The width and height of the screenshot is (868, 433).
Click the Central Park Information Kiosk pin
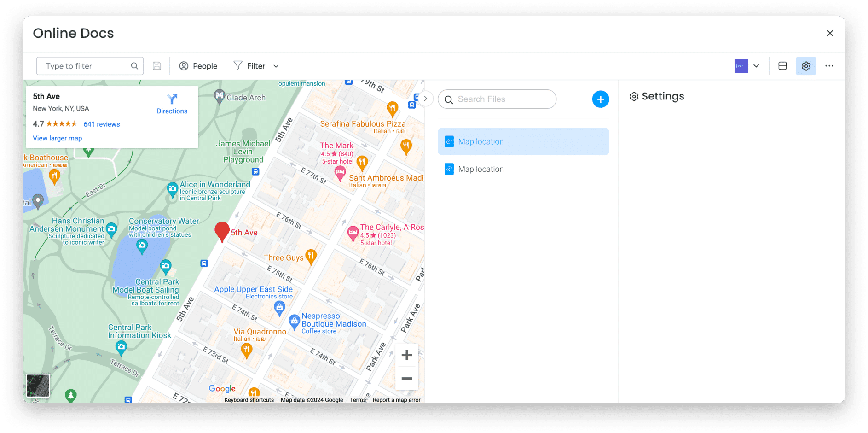(121, 348)
